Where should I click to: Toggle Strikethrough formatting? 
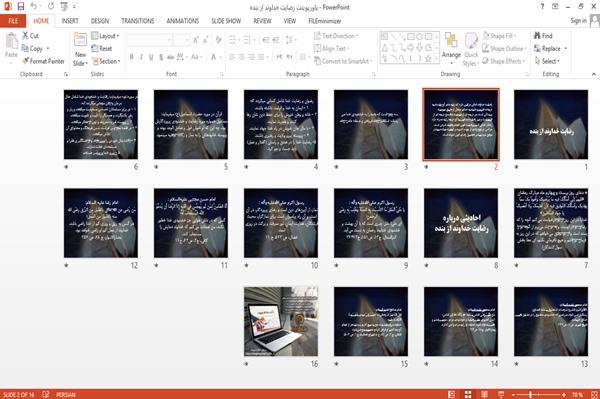[x=170, y=57]
